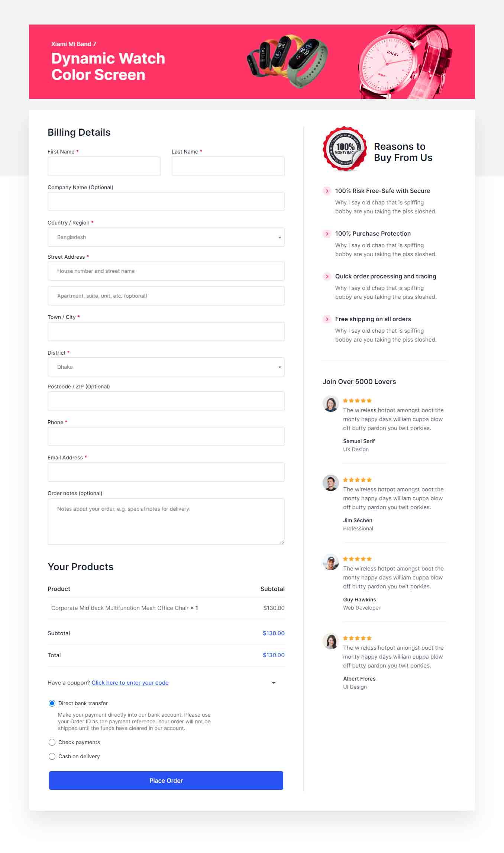
Task: Click here to enter your code link
Action: coord(130,683)
